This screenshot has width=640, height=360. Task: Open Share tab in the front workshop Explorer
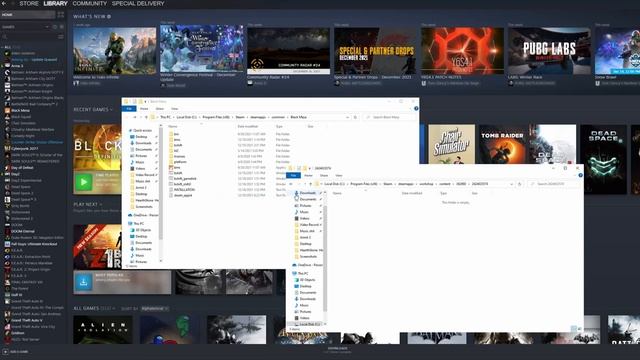pyautogui.click(x=324, y=176)
